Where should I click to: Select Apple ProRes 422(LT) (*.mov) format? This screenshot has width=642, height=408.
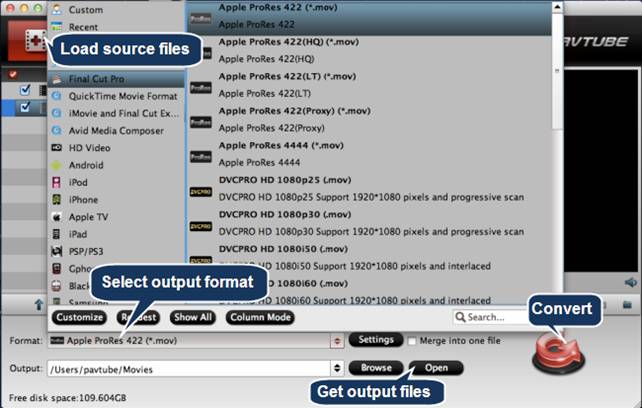click(369, 85)
